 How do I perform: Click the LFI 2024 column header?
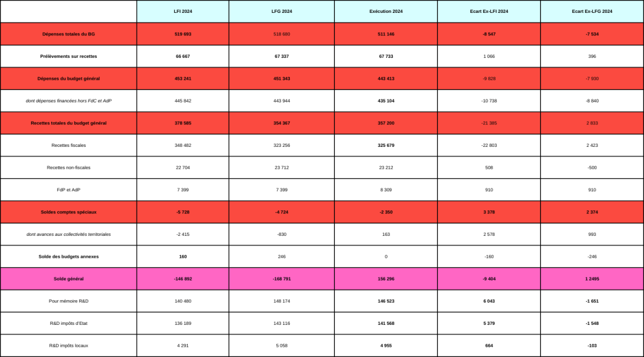pyautogui.click(x=183, y=11)
